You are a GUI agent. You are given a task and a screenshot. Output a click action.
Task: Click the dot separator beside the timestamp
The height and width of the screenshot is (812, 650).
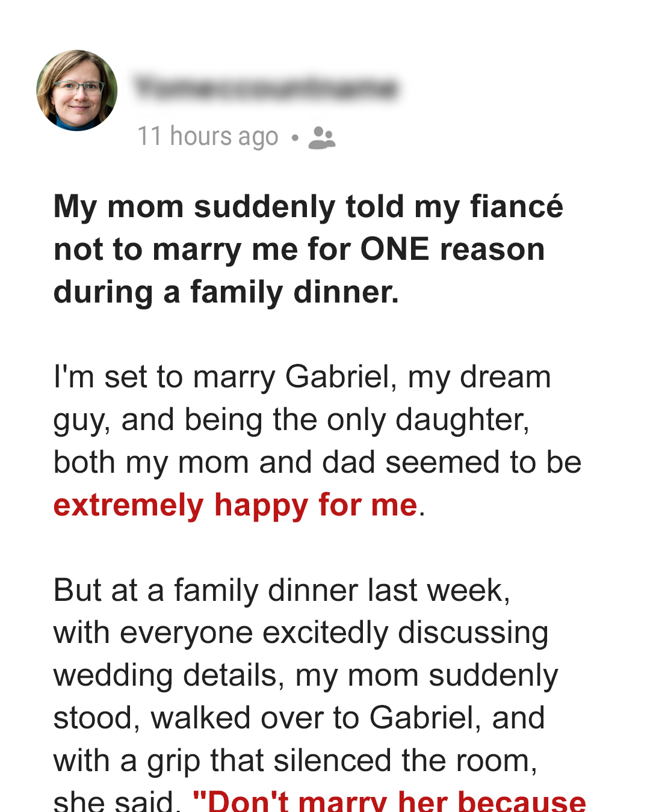coord(294,138)
